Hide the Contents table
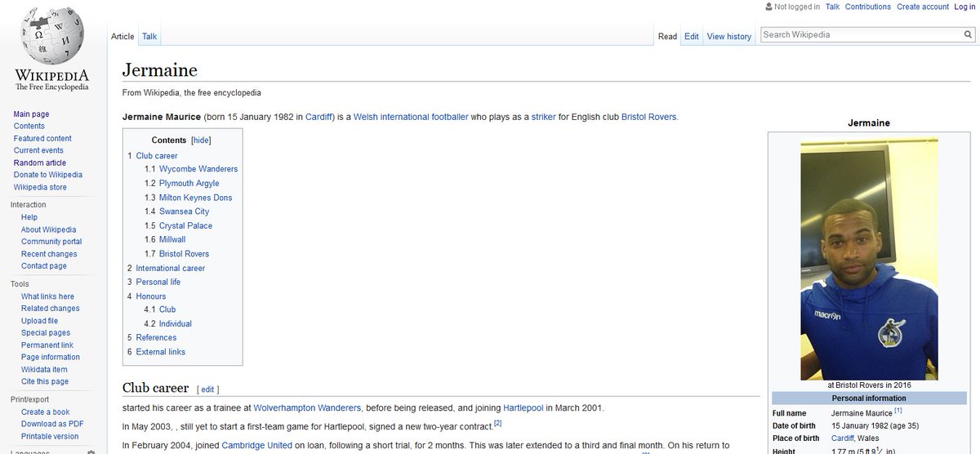 pos(201,140)
